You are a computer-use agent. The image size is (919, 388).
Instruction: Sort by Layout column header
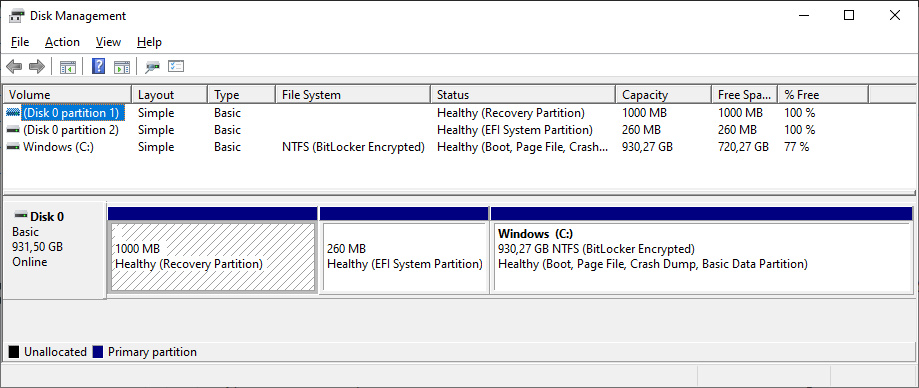click(x=169, y=94)
